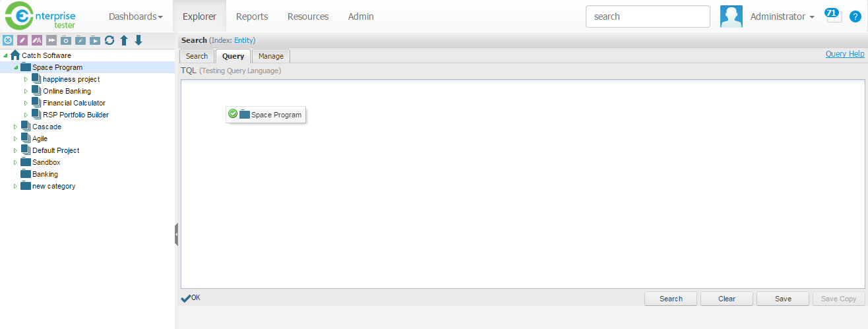This screenshot has height=329, width=868.
Task: Open the Reports menu
Action: point(251,16)
